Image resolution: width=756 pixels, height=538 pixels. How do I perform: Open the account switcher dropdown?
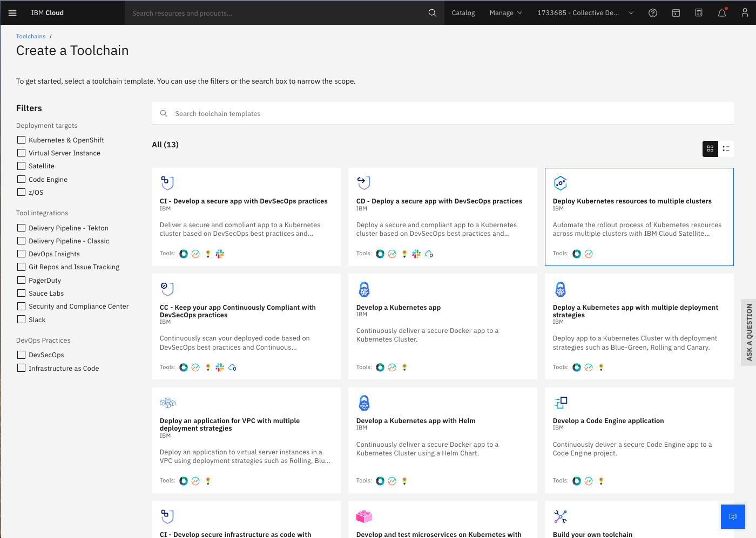pos(585,13)
